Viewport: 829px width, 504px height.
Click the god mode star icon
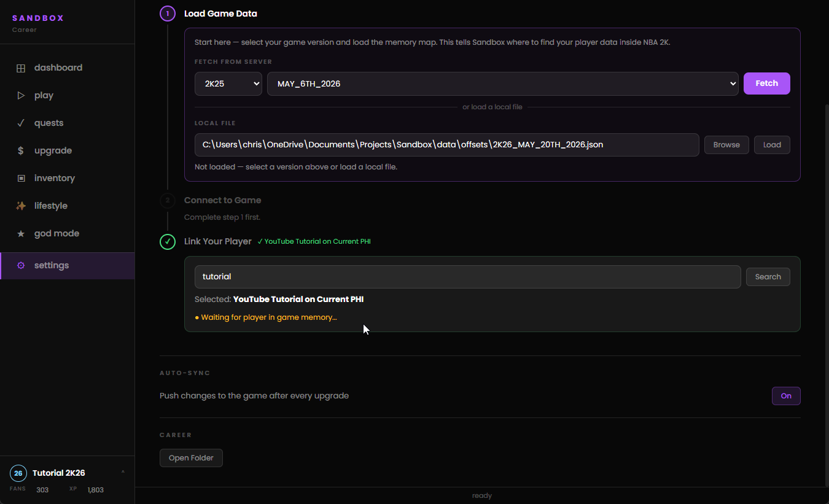pos(21,234)
